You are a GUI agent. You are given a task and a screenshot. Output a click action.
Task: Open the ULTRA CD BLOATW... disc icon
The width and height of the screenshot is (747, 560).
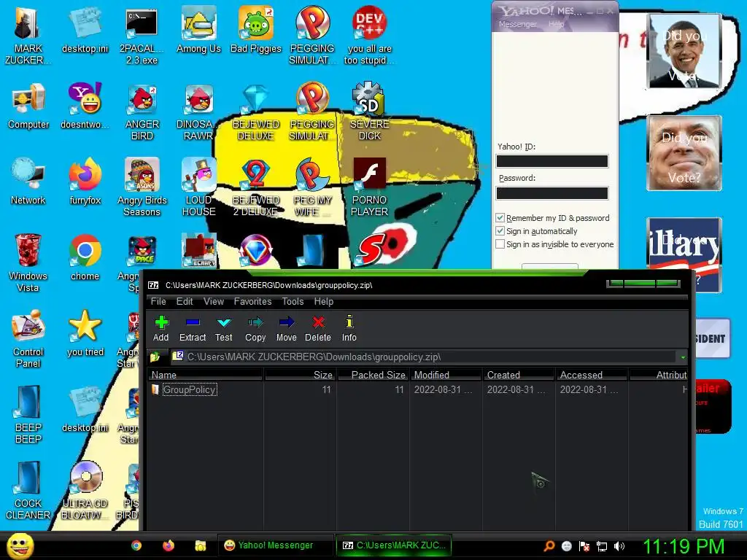[x=85, y=489]
